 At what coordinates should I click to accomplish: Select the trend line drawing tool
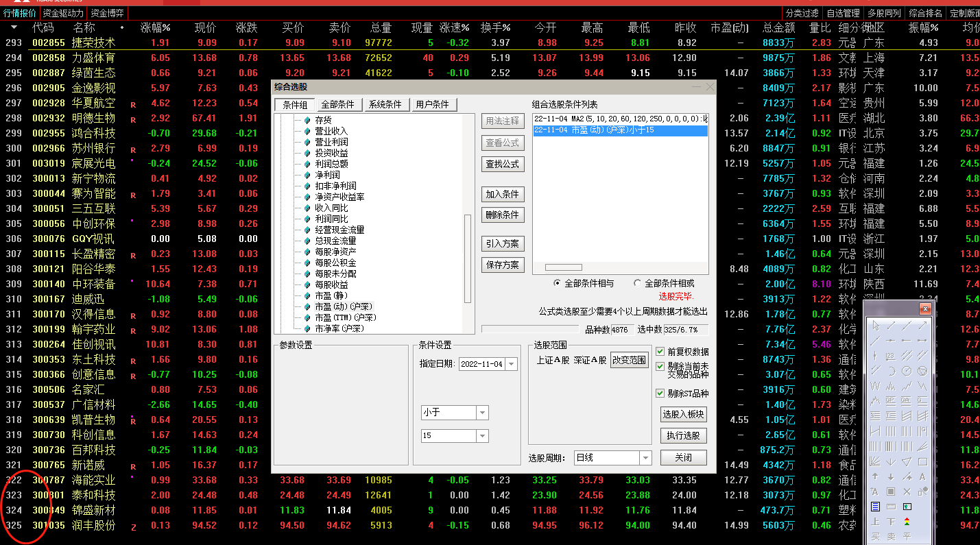click(890, 326)
